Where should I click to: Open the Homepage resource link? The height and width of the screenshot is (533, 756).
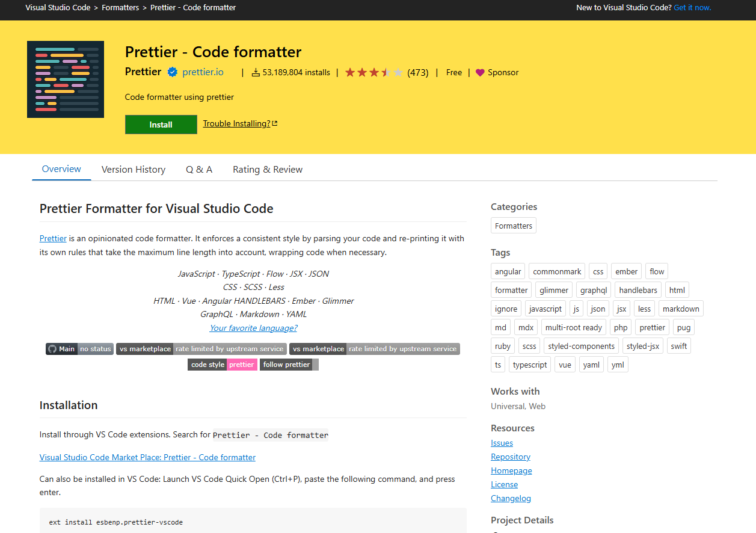click(x=511, y=470)
